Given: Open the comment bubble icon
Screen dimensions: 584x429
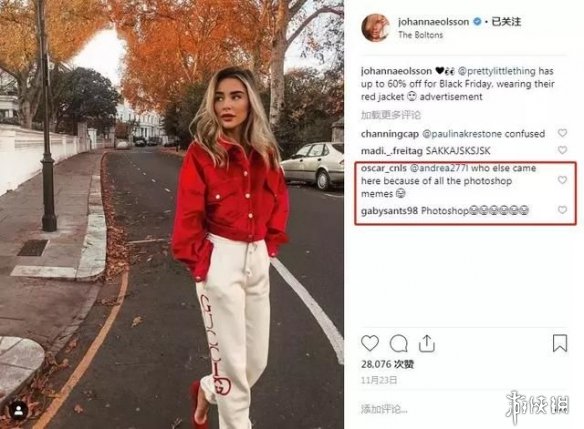Looking at the screenshot, I should click(399, 343).
